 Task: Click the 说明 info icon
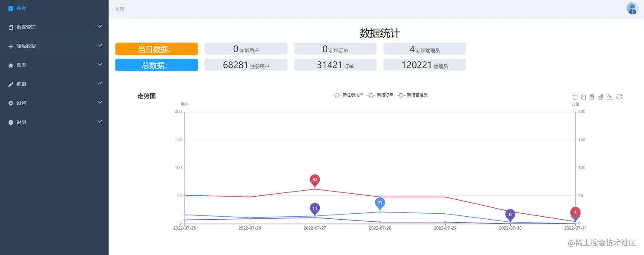pos(11,122)
